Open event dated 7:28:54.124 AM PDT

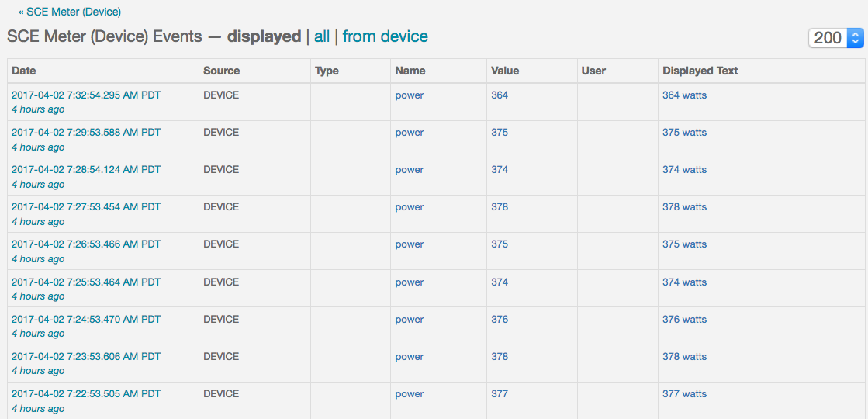click(86, 169)
